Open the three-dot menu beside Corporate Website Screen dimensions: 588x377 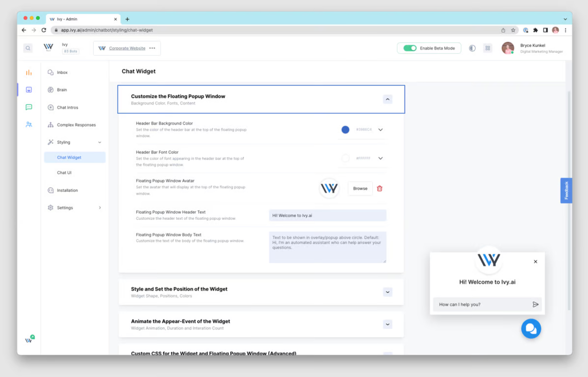152,48
